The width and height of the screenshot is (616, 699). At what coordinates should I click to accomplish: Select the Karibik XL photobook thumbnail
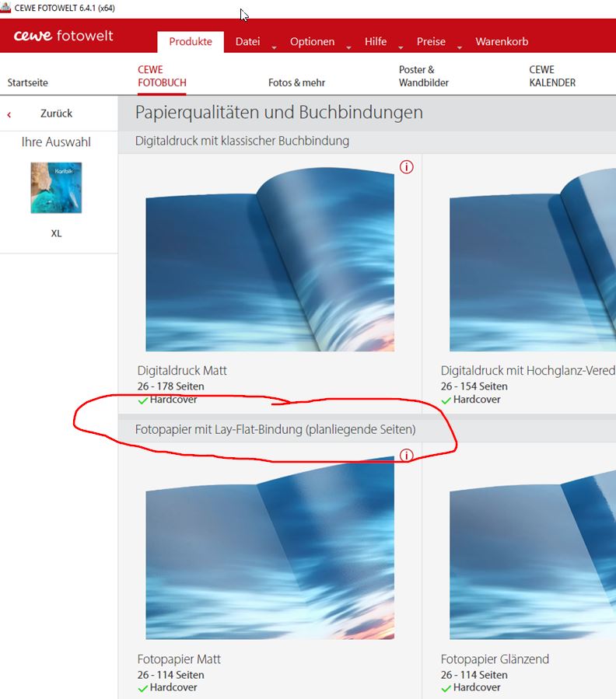[56, 187]
